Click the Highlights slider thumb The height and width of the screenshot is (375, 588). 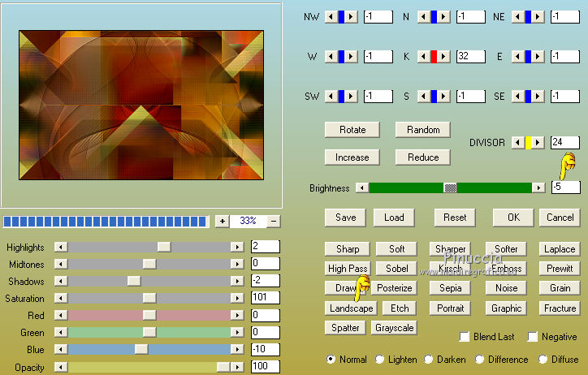pos(164,247)
